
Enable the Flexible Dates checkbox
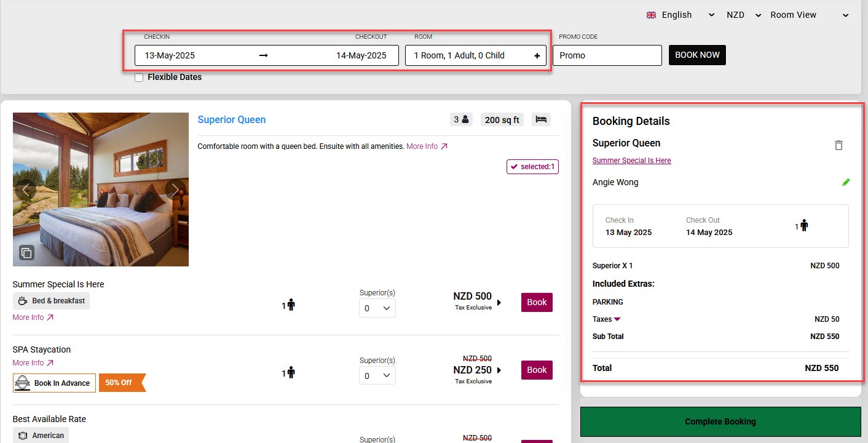pos(139,78)
